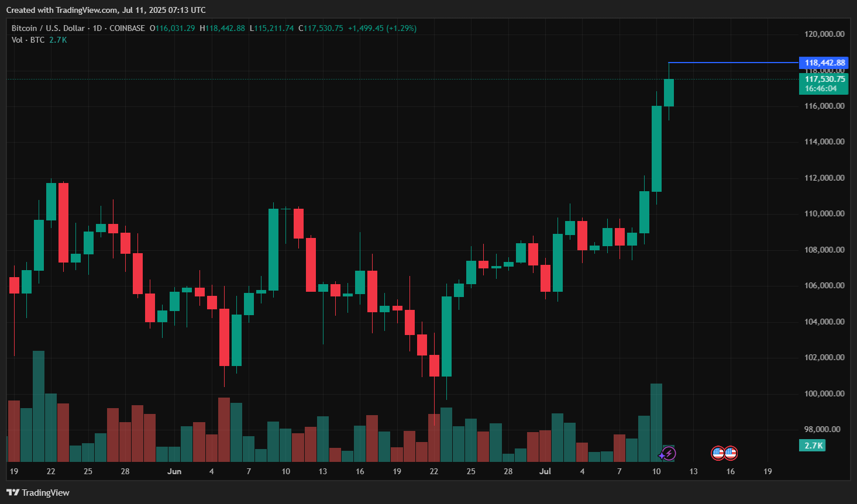Open the right US flag economic event icon

(x=731, y=453)
